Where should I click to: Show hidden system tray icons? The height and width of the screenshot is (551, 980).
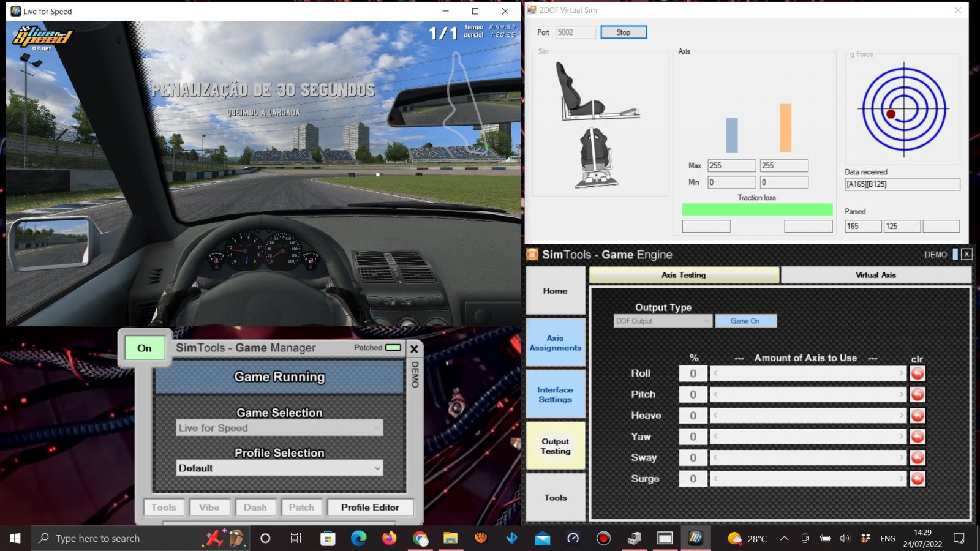coord(785,538)
